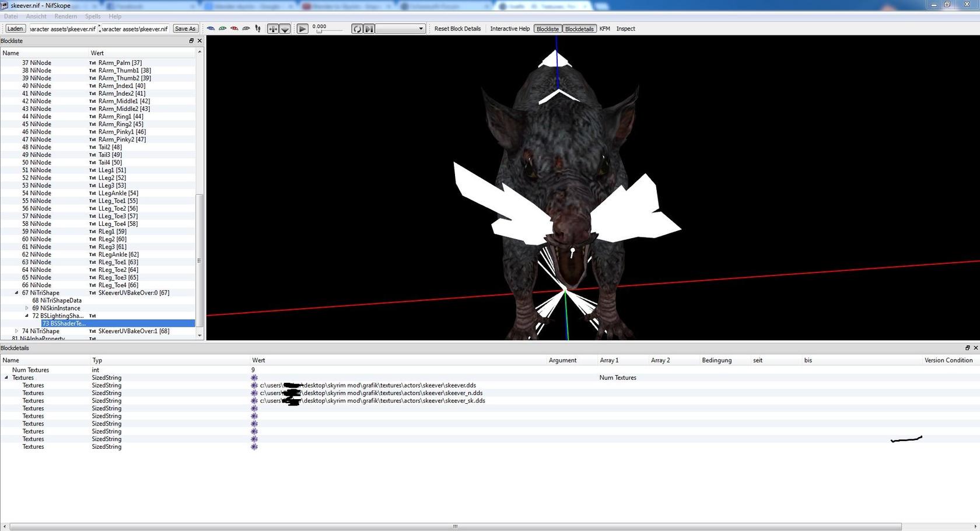Open the Spells menu

click(x=92, y=16)
